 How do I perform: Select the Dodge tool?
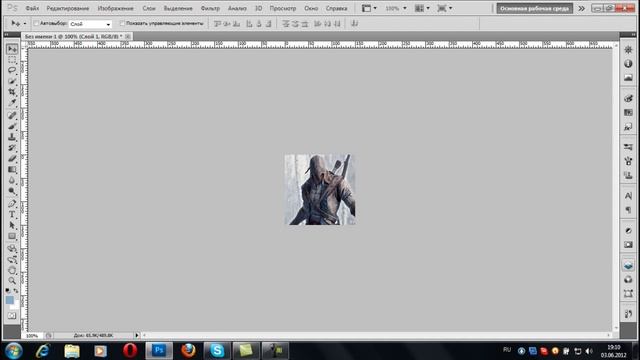click(12, 191)
